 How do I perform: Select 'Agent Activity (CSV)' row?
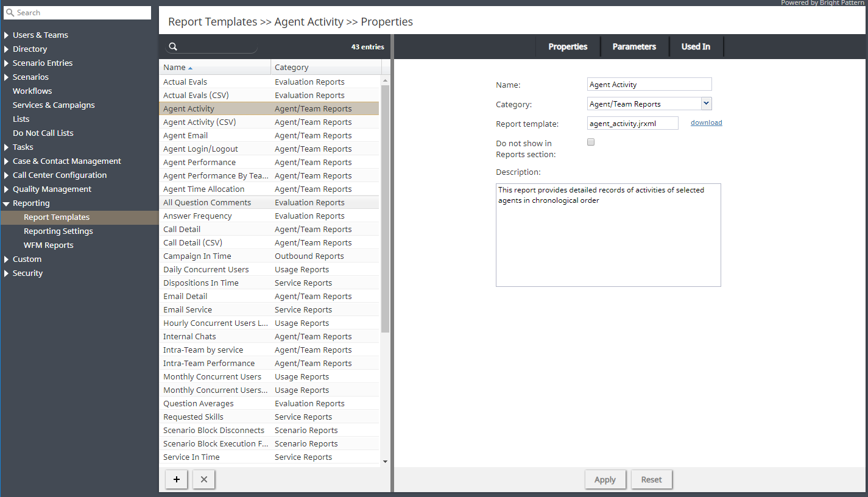269,122
